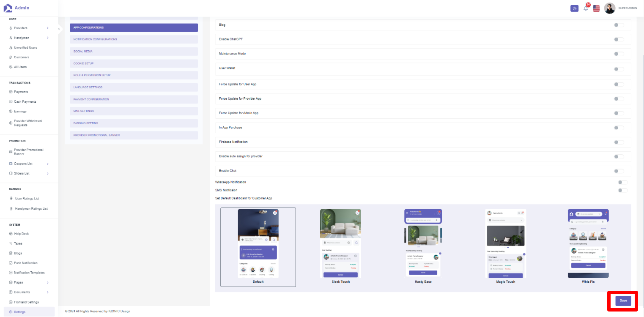Collapse the sidebar using arrow icon

tap(59, 29)
